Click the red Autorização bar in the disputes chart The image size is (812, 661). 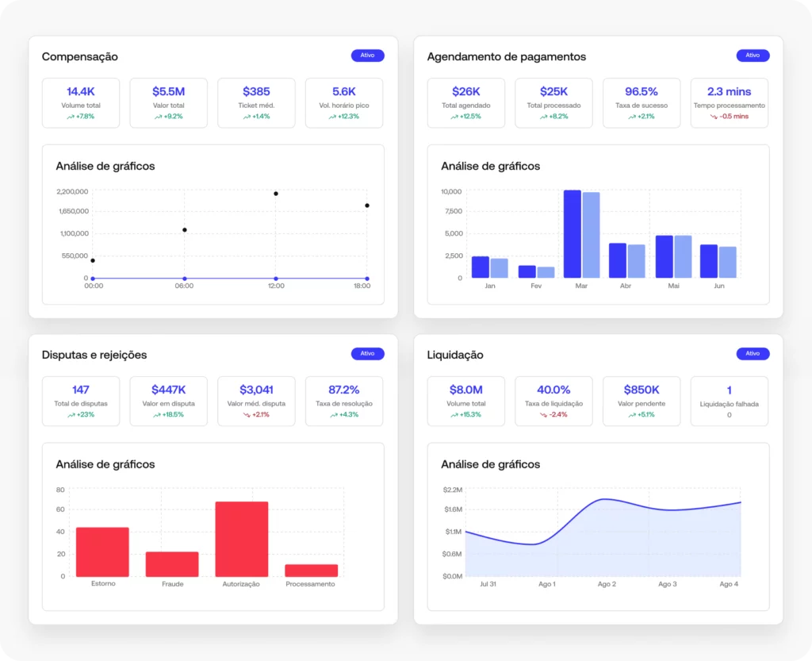point(241,539)
